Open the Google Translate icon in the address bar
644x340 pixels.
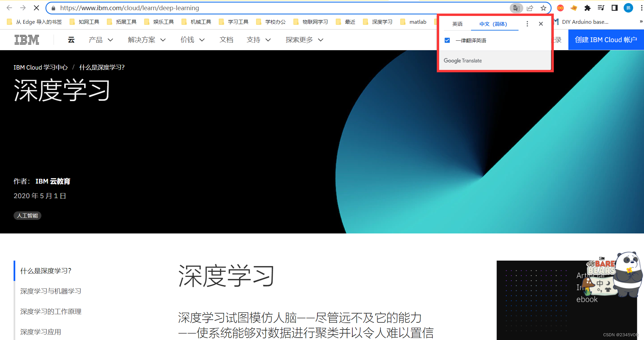click(x=516, y=8)
